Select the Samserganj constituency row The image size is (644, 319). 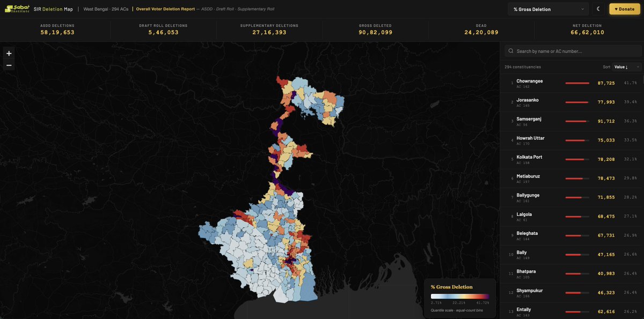(x=572, y=121)
